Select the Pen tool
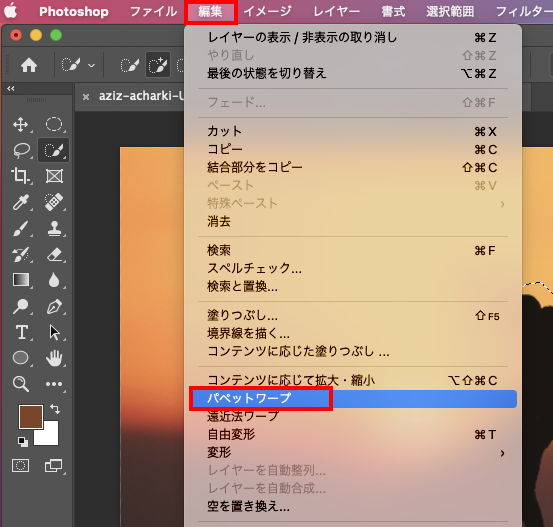The width and height of the screenshot is (553, 527). [x=54, y=306]
